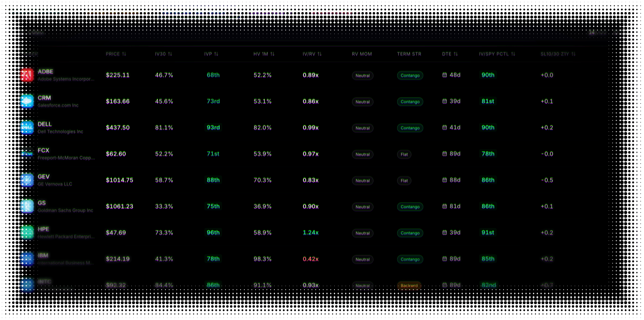Select 'GE Vernova LLC' company name
This screenshot has height=320, width=644.
coord(55,184)
